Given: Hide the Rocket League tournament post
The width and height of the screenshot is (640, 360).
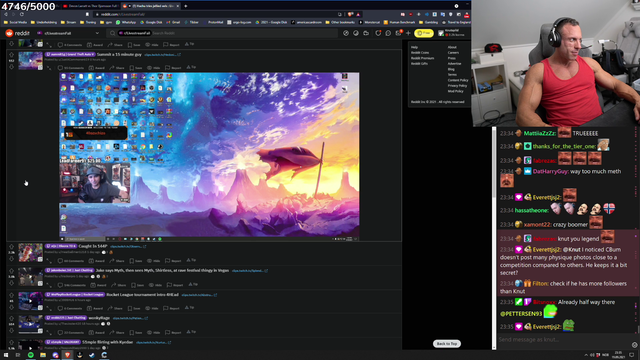Looking at the screenshot, I should click(x=152, y=308).
